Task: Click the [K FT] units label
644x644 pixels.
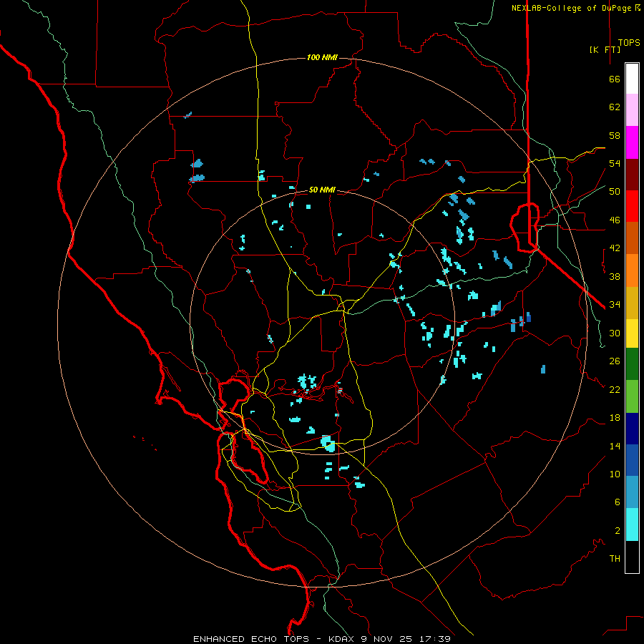Action: pyautogui.click(x=605, y=49)
